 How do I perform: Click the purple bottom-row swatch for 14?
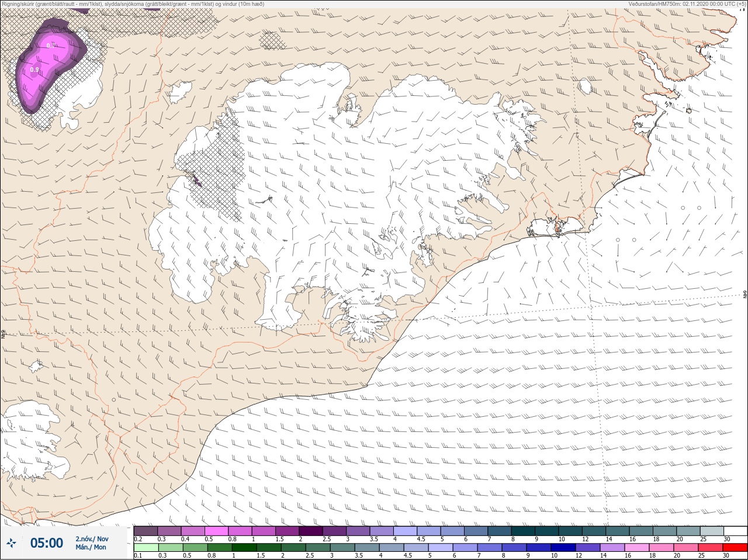pyautogui.click(x=612, y=548)
